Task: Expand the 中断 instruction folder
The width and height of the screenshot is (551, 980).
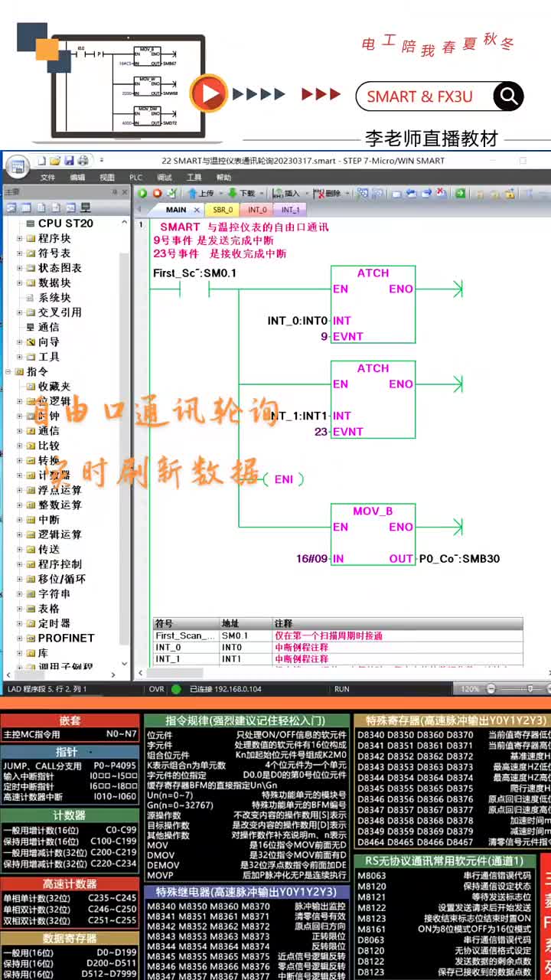Action: point(20,520)
